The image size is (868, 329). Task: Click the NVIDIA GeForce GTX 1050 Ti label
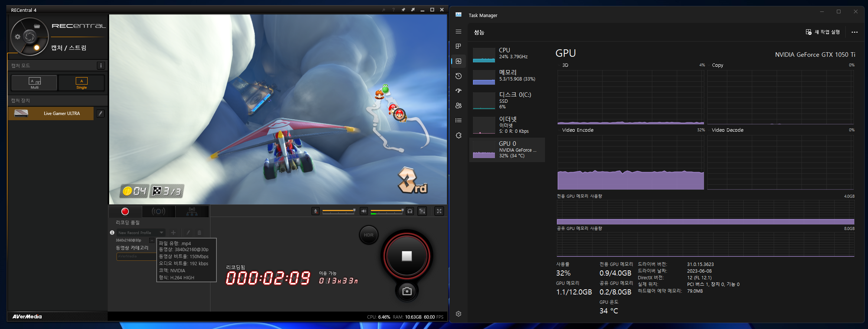coord(815,55)
